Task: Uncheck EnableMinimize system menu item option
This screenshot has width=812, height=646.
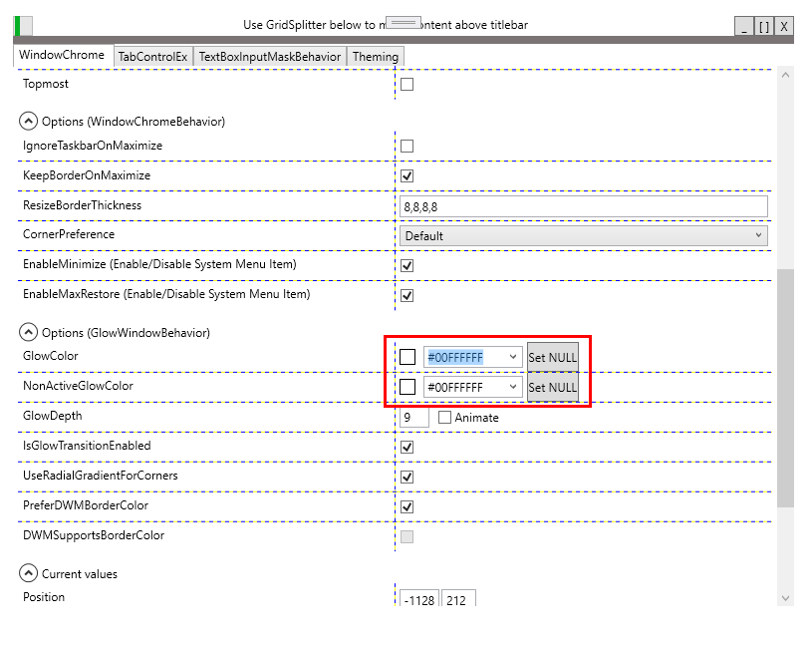Action: 406,265
